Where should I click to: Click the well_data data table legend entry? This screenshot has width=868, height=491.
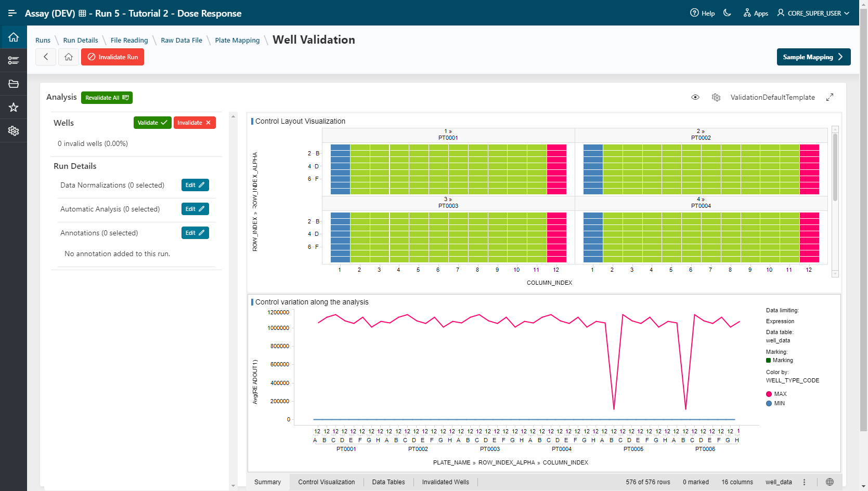click(778, 340)
